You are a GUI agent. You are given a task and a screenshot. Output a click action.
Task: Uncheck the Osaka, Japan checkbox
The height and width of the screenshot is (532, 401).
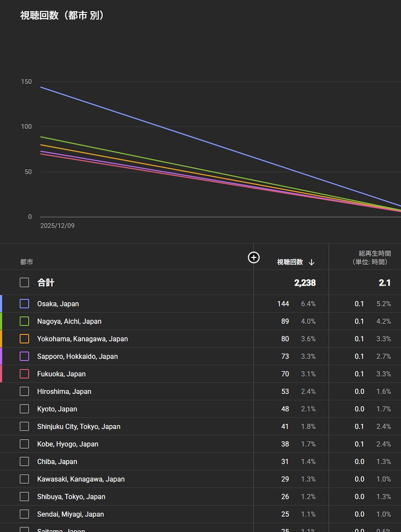tap(24, 304)
